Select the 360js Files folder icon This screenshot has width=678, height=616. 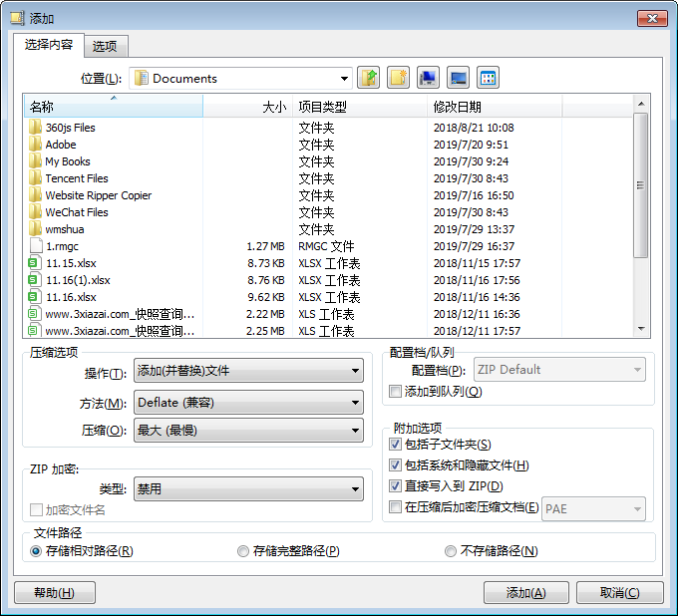coord(35,128)
